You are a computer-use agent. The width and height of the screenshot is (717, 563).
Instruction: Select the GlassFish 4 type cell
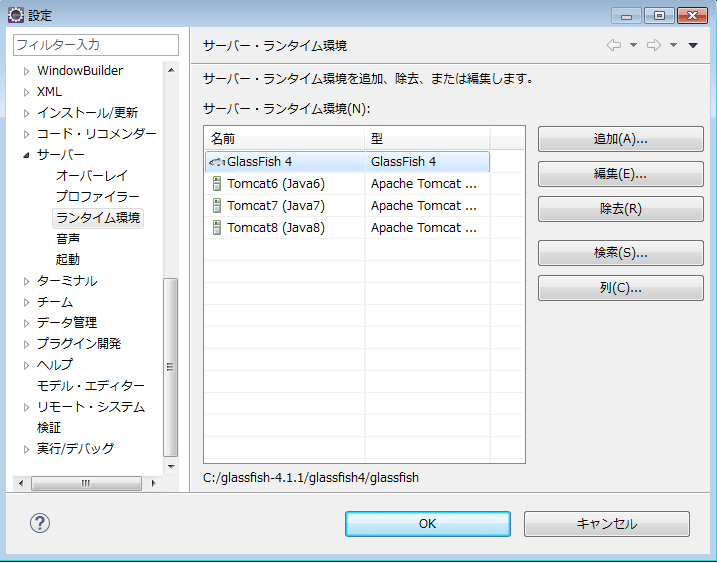(x=427, y=162)
